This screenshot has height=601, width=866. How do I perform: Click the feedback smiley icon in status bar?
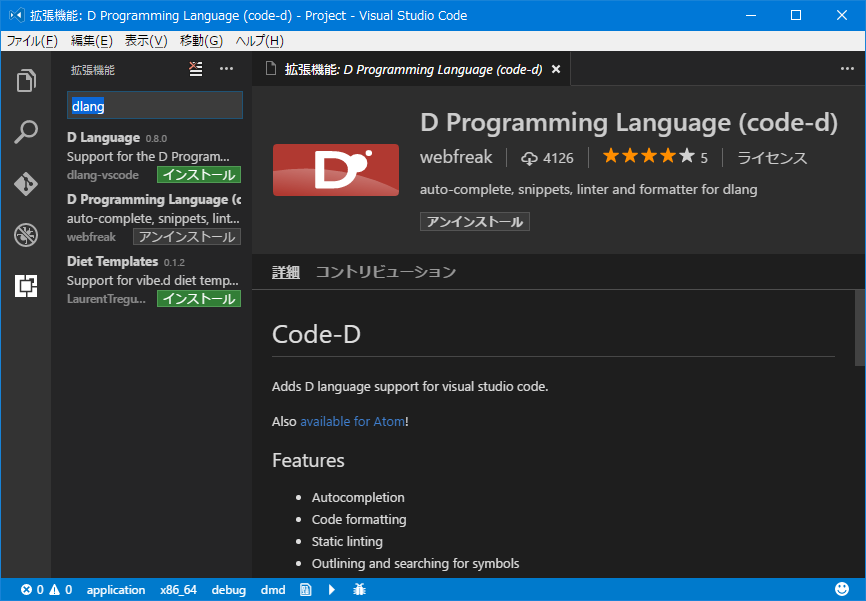click(x=842, y=589)
